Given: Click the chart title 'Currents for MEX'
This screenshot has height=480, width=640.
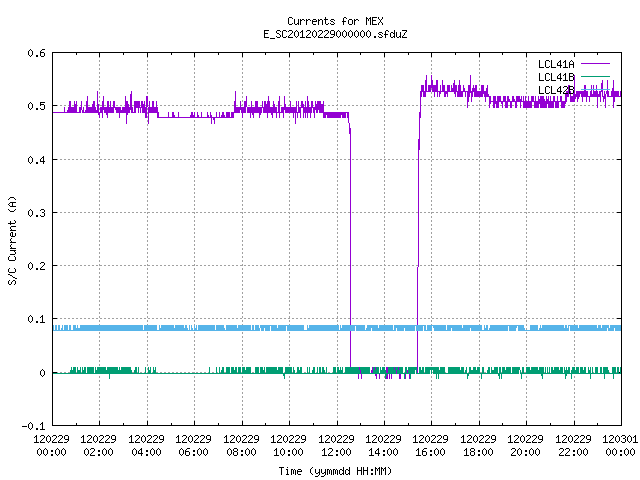Looking at the screenshot, I should tap(335, 21).
